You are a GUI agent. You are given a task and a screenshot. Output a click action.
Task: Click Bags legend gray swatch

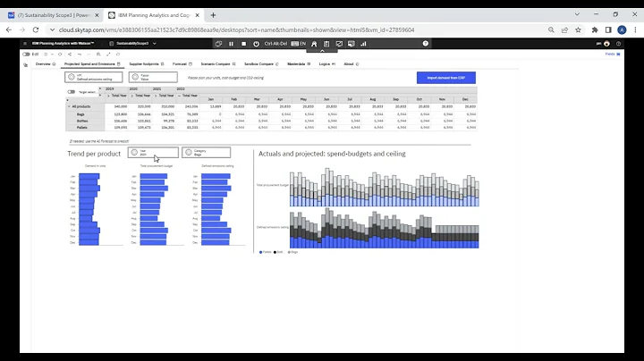[289, 252]
